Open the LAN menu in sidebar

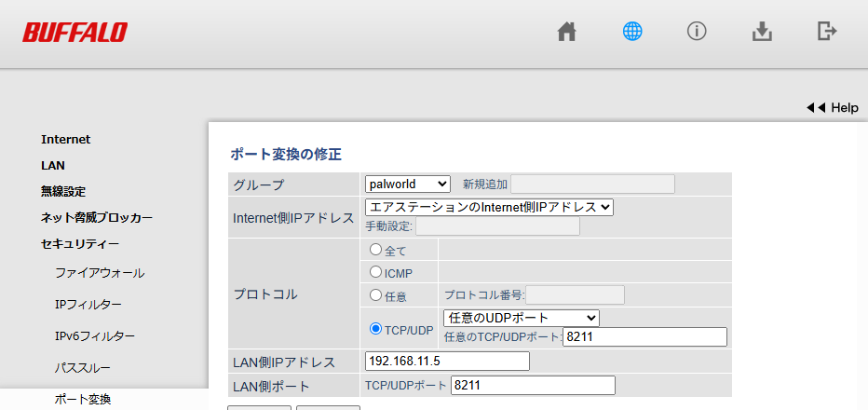53,166
